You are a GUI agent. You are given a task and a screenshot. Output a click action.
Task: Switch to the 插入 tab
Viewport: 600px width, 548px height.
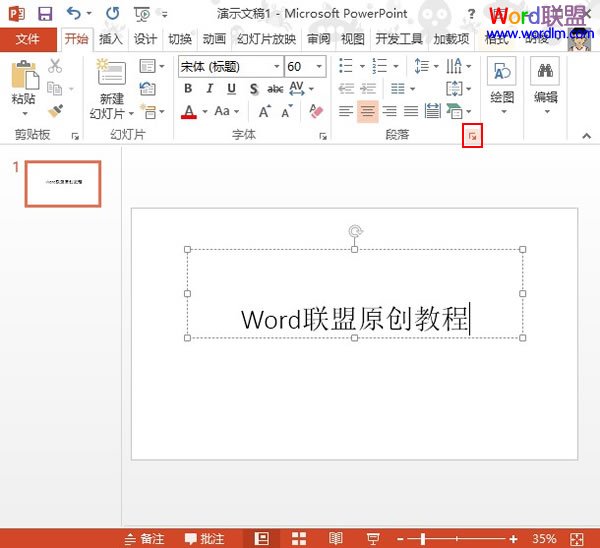pyautogui.click(x=111, y=39)
